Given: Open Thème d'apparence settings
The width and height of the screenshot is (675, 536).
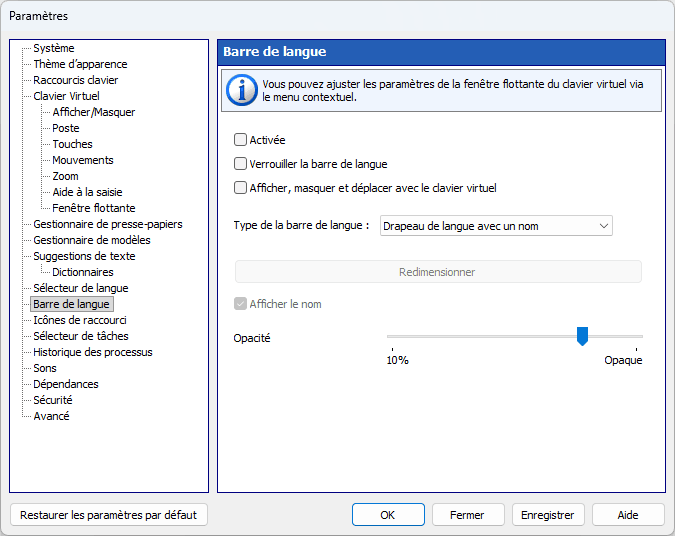Looking at the screenshot, I should (81, 64).
